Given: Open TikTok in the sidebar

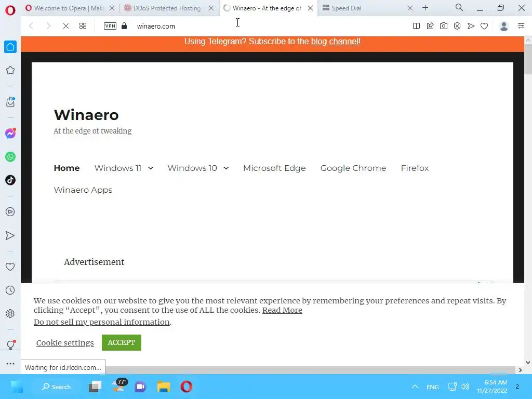Looking at the screenshot, I should pyautogui.click(x=10, y=180).
